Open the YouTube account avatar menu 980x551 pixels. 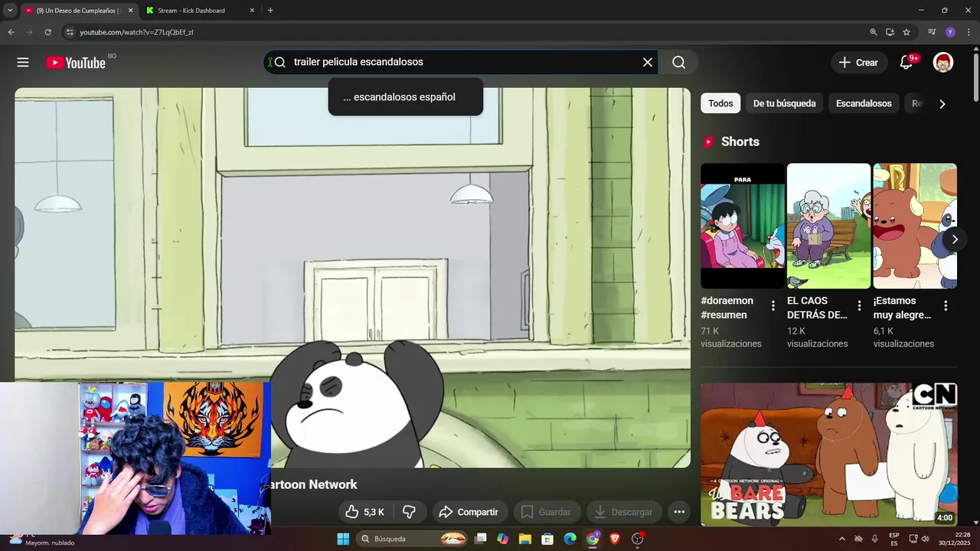943,63
